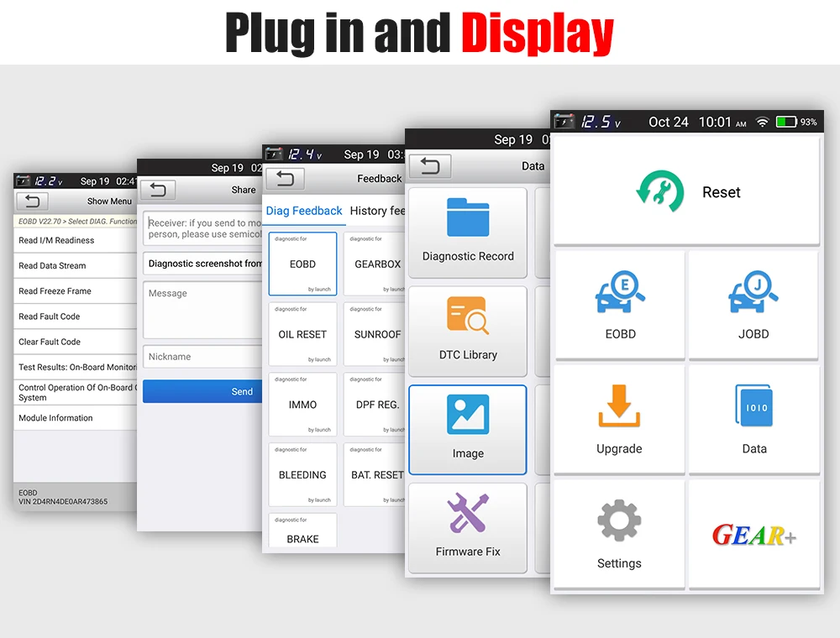Image resolution: width=840 pixels, height=638 pixels.
Task: Open the Data tile on home screen
Action: click(753, 420)
